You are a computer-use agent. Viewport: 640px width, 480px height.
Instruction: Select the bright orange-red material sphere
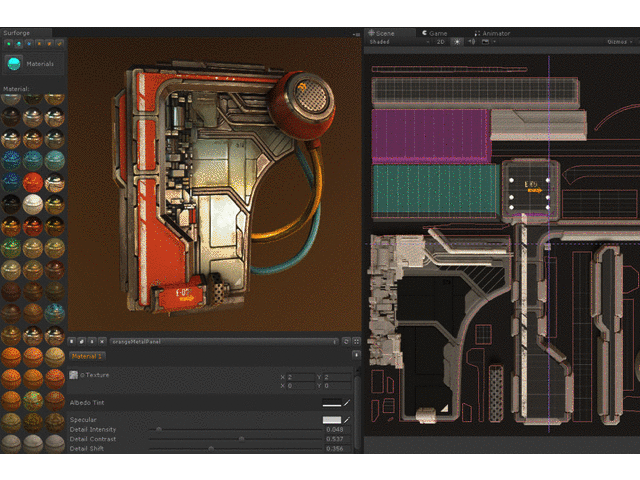(x=33, y=182)
